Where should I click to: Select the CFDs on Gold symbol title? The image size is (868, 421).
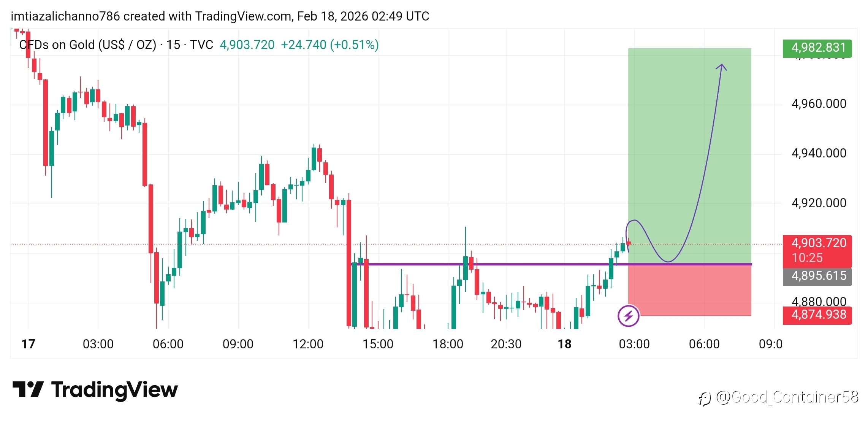click(x=87, y=45)
